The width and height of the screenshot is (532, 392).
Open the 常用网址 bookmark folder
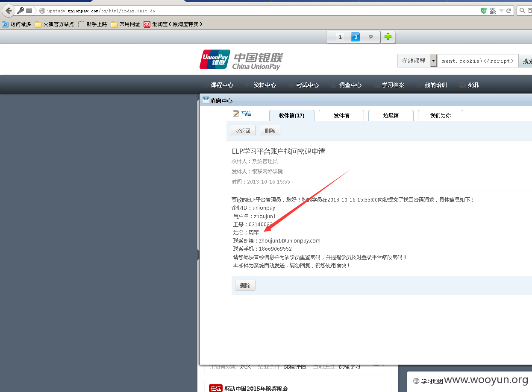pos(125,24)
